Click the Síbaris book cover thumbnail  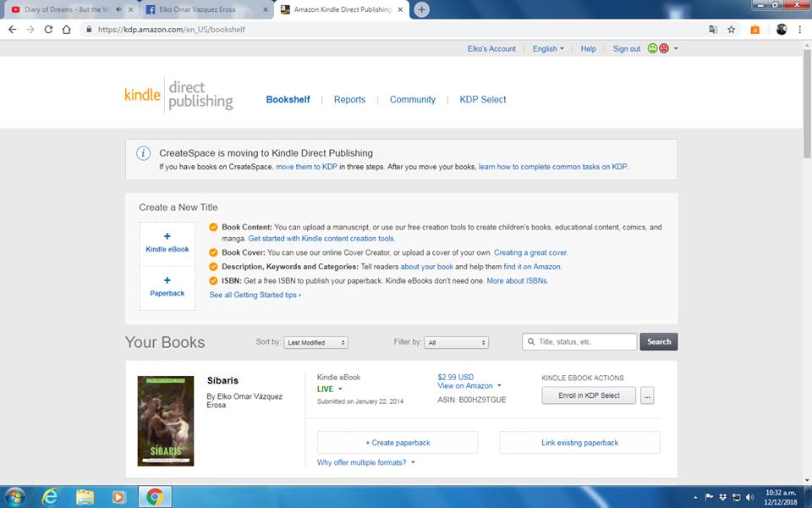coord(166,421)
